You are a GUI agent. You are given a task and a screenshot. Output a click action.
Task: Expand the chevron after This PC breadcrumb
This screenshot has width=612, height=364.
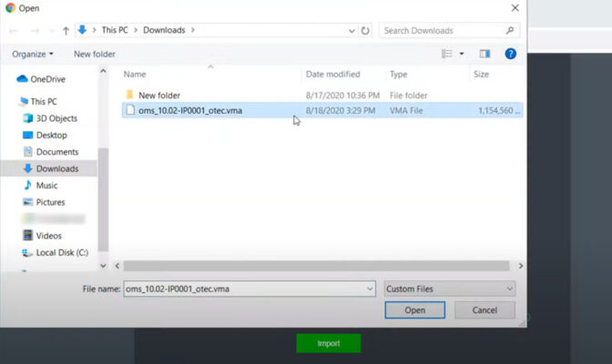(136, 30)
